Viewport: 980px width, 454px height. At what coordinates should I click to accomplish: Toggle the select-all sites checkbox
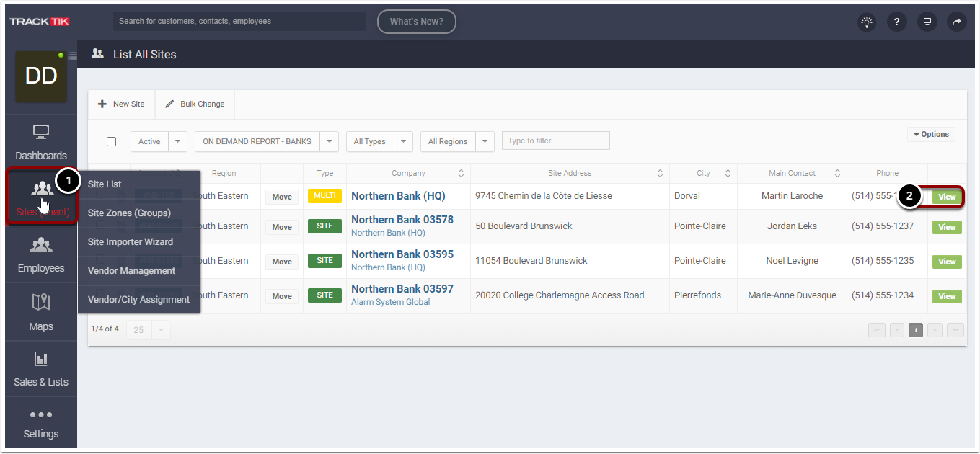pyautogui.click(x=111, y=142)
